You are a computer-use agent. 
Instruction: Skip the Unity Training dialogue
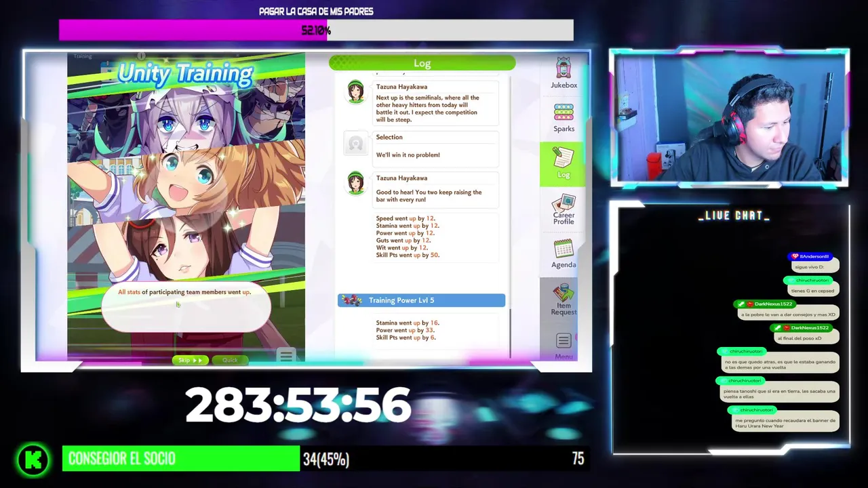tap(190, 360)
